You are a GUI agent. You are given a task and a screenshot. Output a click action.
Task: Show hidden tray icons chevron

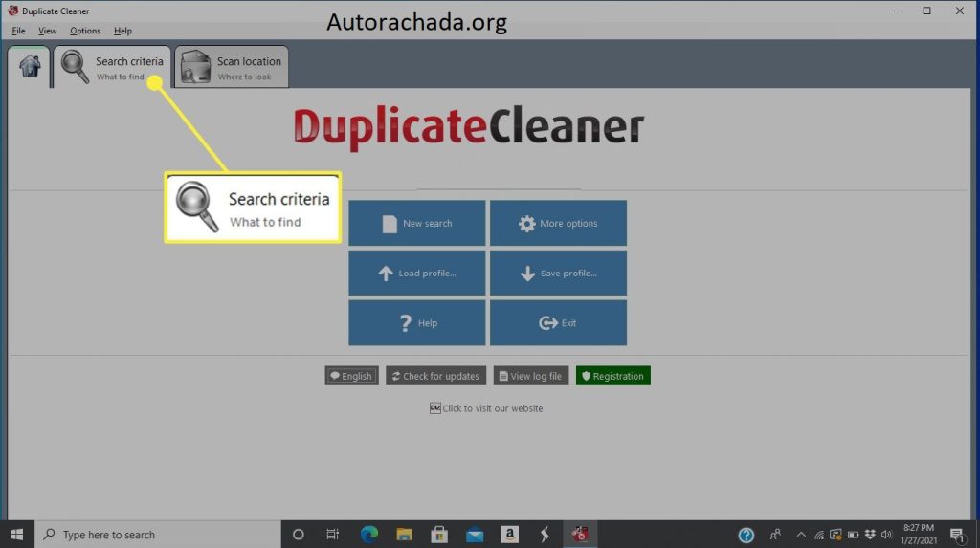[801, 535]
